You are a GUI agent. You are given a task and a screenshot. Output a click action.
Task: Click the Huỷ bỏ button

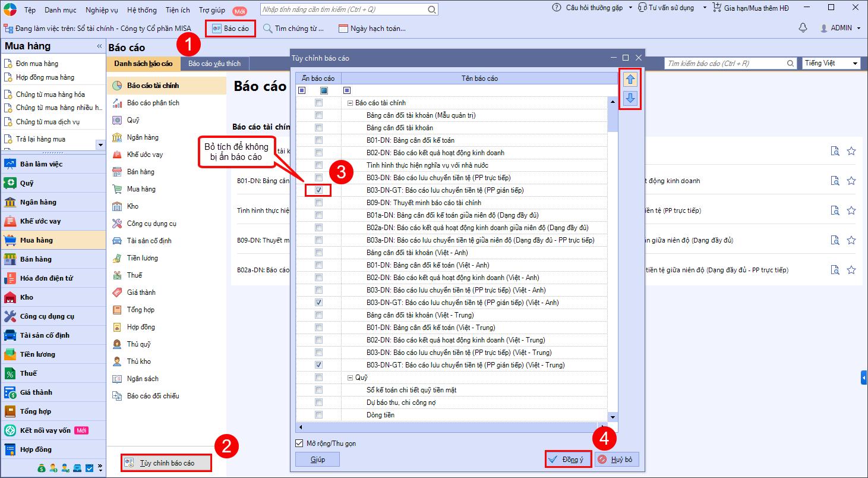pyautogui.click(x=616, y=459)
